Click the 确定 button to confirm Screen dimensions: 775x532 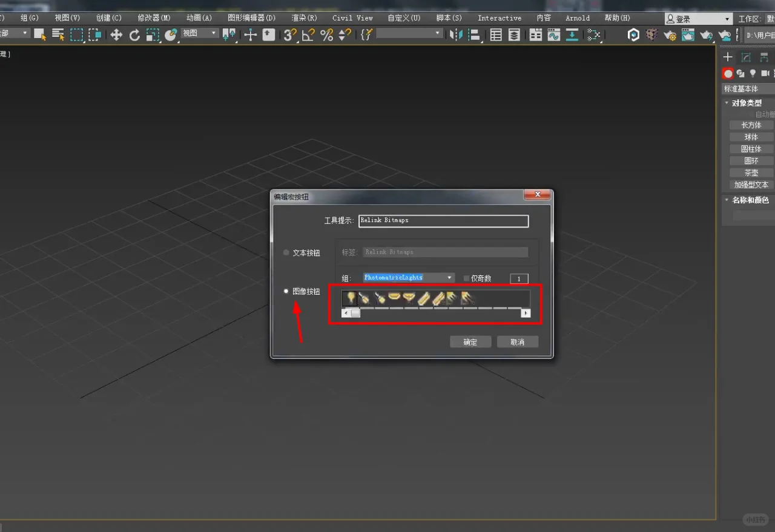click(x=470, y=341)
